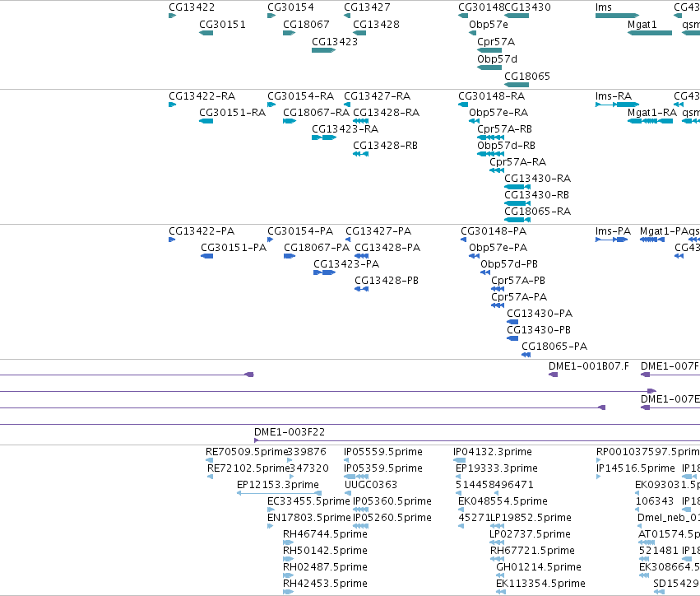Image resolution: width=700 pixels, height=596 pixels.
Task: Click transcript Obp57e-RA
Action: (474, 121)
